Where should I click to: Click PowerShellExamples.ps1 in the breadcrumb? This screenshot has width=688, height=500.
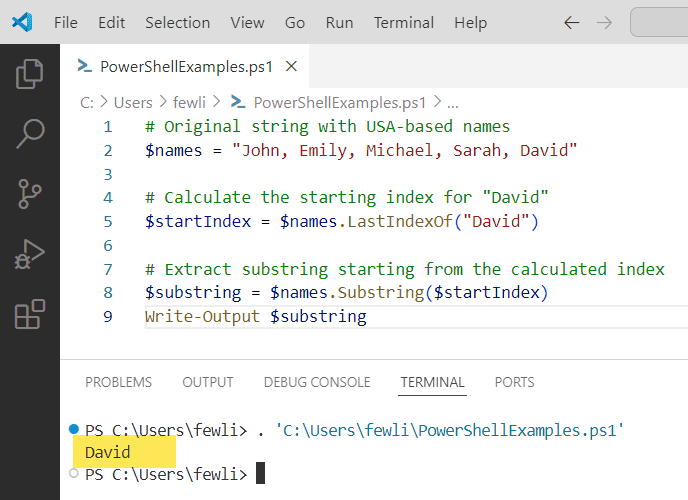click(340, 103)
